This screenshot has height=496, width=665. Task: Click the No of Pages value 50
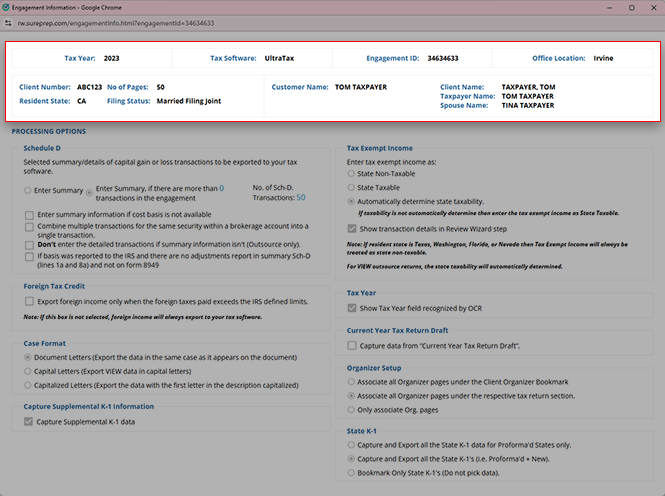coord(160,87)
